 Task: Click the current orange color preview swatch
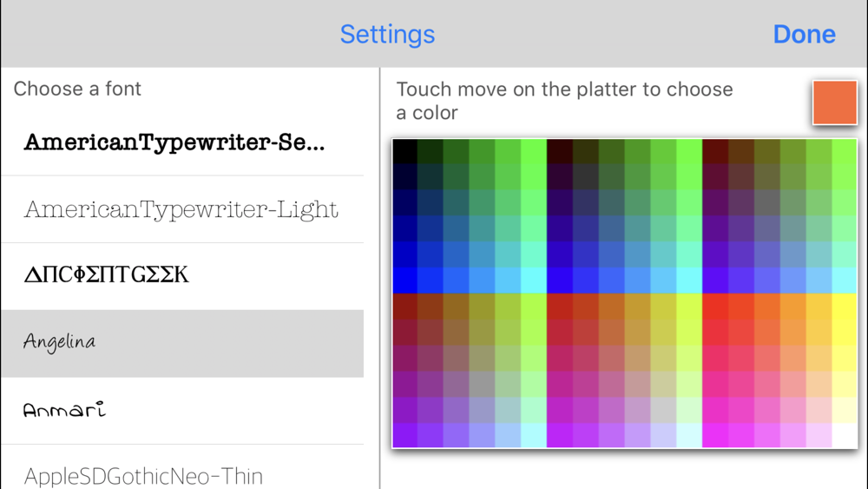(x=835, y=102)
